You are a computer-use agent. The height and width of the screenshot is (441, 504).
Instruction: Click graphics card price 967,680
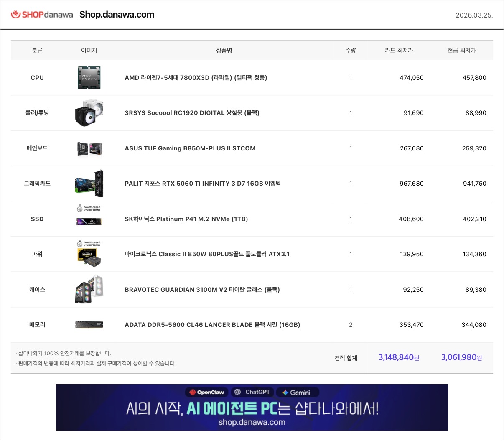click(412, 184)
